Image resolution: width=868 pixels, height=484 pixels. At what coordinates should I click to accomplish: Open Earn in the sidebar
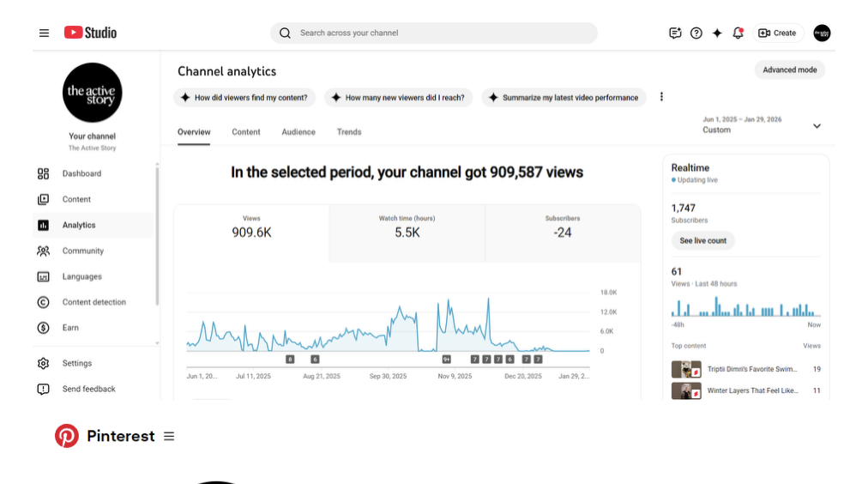pyautogui.click(x=93, y=327)
